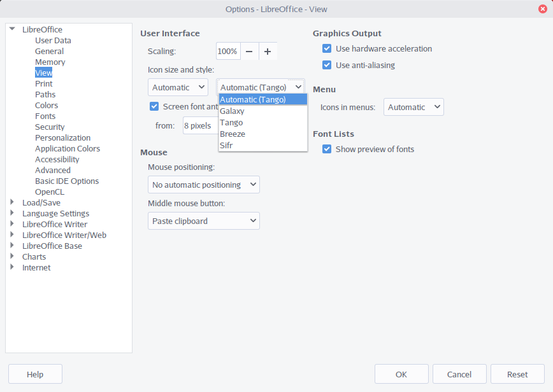Pick Breeze icon style
Image resolution: width=553 pixels, height=392 pixels.
(x=262, y=134)
